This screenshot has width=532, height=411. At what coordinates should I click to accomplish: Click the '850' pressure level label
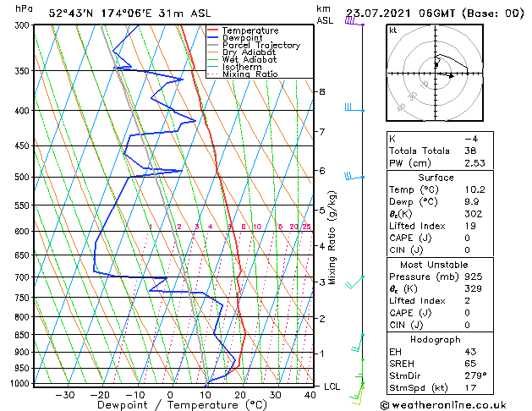click(24, 335)
